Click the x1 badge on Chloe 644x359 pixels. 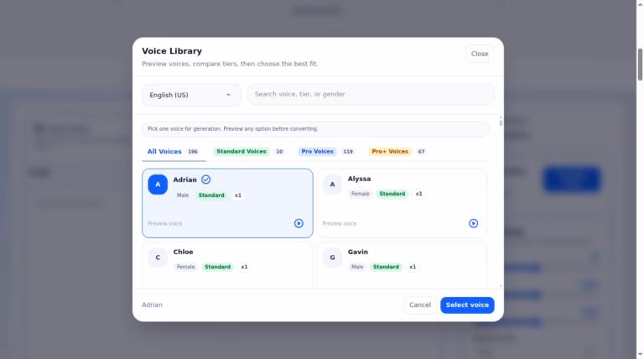point(244,267)
